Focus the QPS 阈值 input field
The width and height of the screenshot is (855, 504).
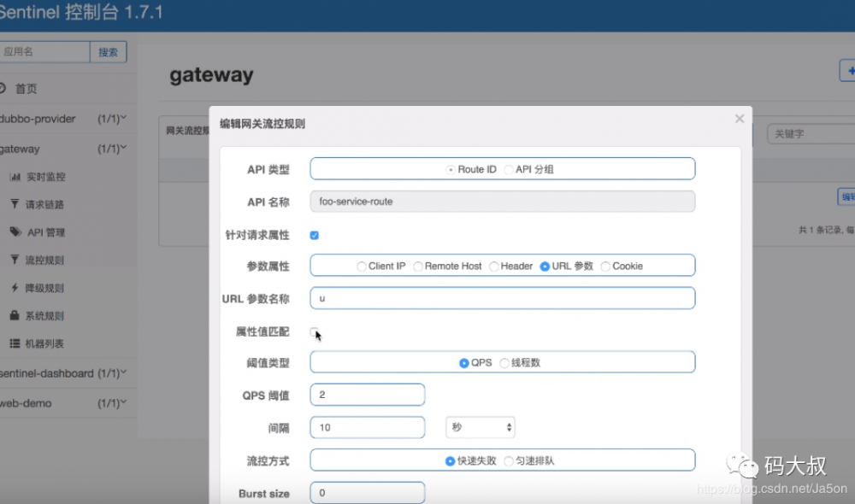(x=368, y=395)
